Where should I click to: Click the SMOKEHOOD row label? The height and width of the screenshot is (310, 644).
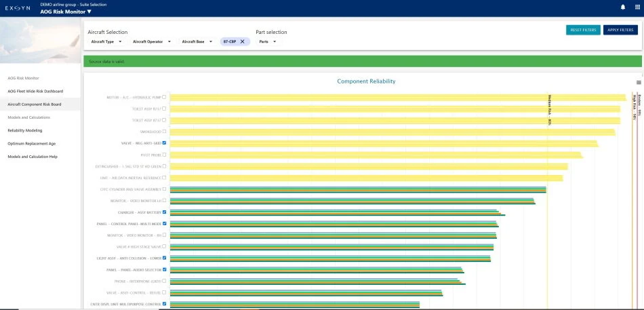point(152,132)
